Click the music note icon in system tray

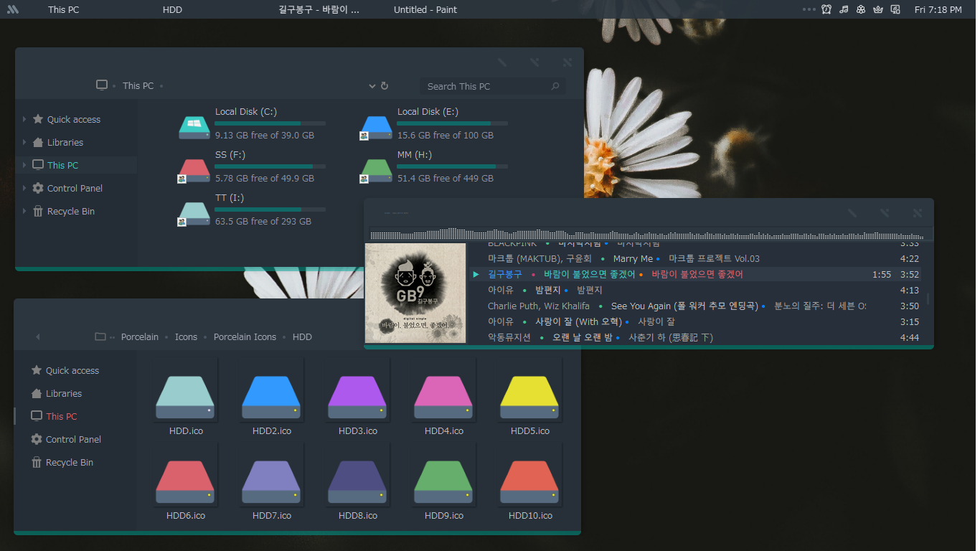pos(844,9)
